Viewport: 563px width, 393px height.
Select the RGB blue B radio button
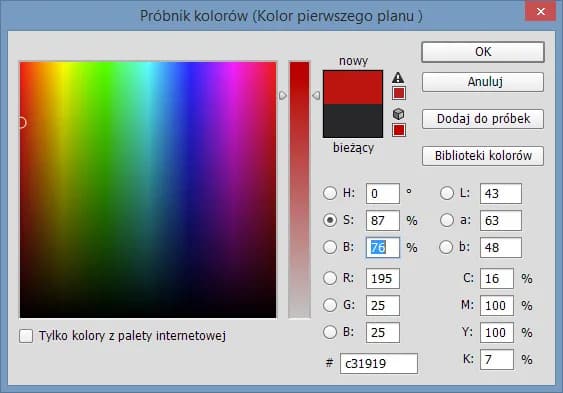(330, 332)
